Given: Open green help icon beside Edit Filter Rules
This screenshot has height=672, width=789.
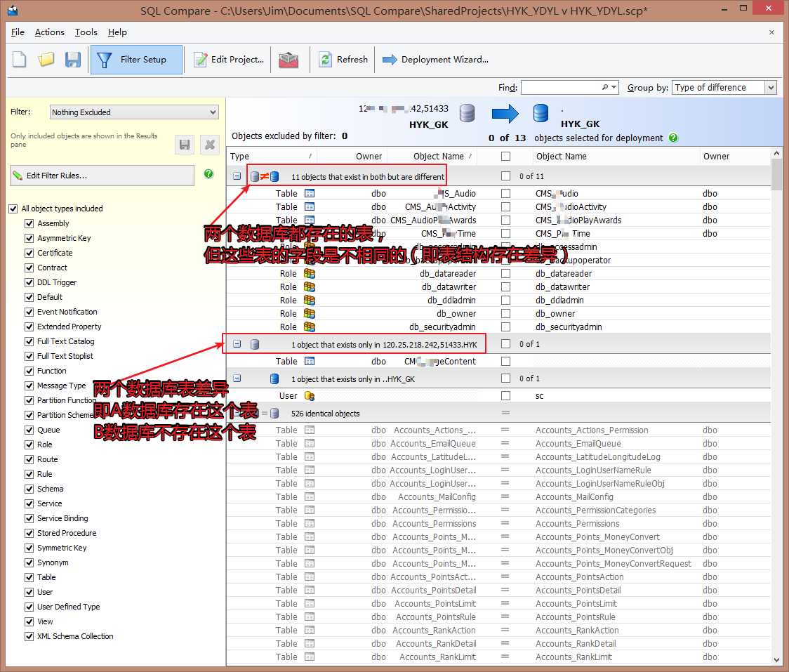Looking at the screenshot, I should coord(208,173).
